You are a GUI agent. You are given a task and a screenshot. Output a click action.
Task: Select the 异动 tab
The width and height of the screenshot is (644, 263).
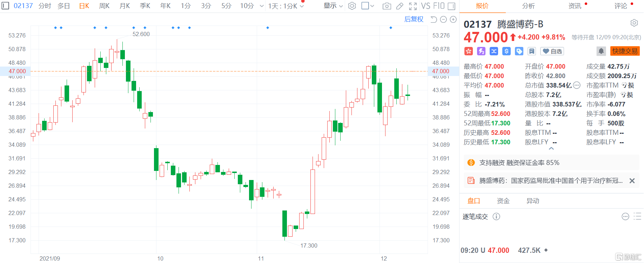pyautogui.click(x=532, y=201)
